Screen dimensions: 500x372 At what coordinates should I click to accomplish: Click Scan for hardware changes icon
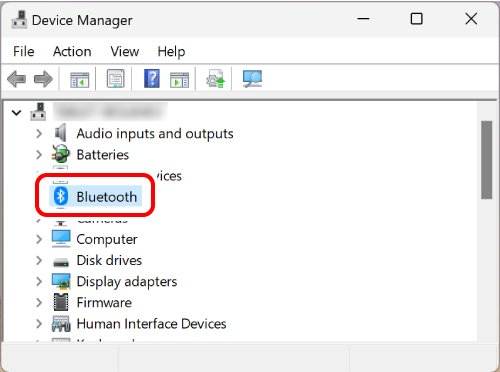[x=252, y=79]
